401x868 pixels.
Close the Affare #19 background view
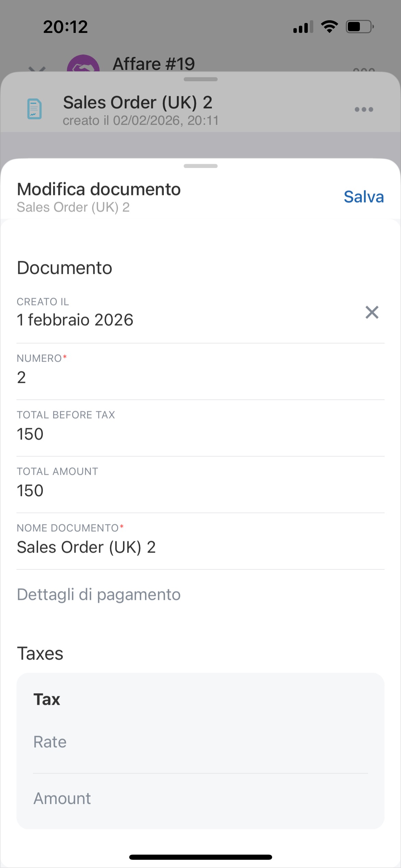tap(37, 69)
